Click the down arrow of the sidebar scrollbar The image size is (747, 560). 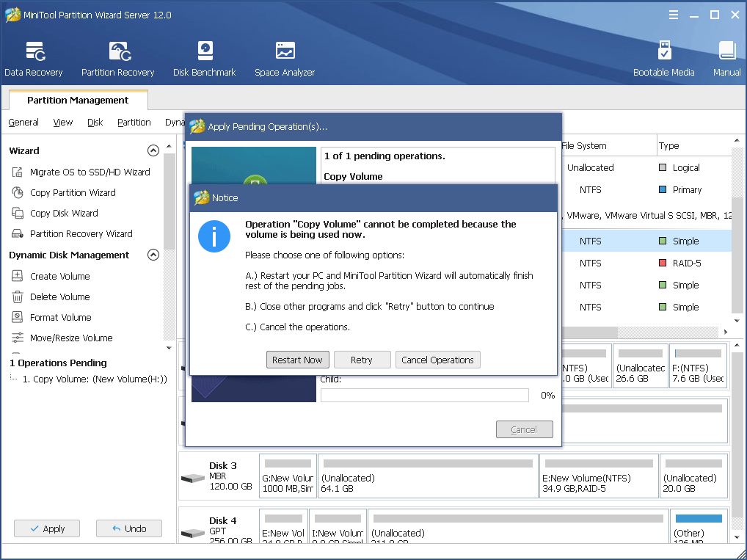click(169, 349)
